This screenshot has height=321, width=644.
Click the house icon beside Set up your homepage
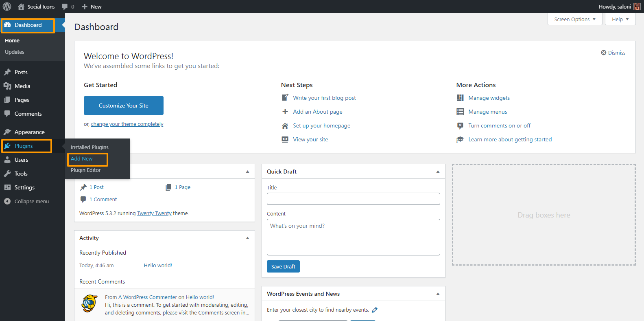tap(285, 126)
